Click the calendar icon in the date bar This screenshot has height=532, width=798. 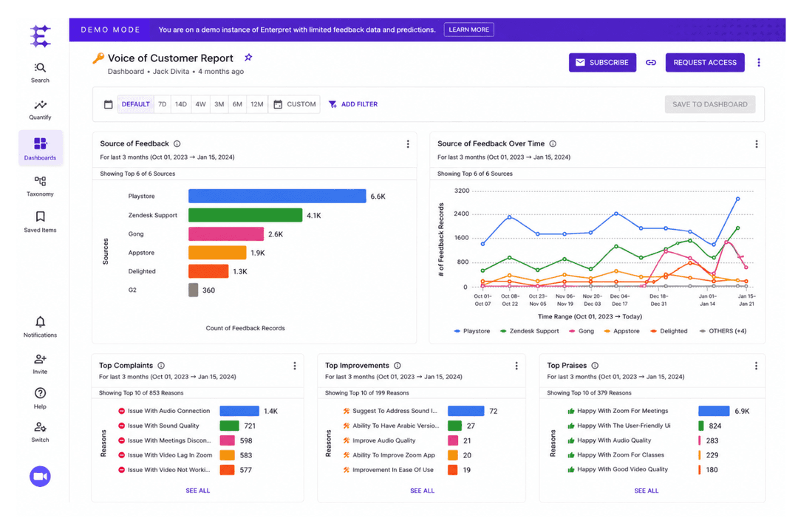click(109, 104)
